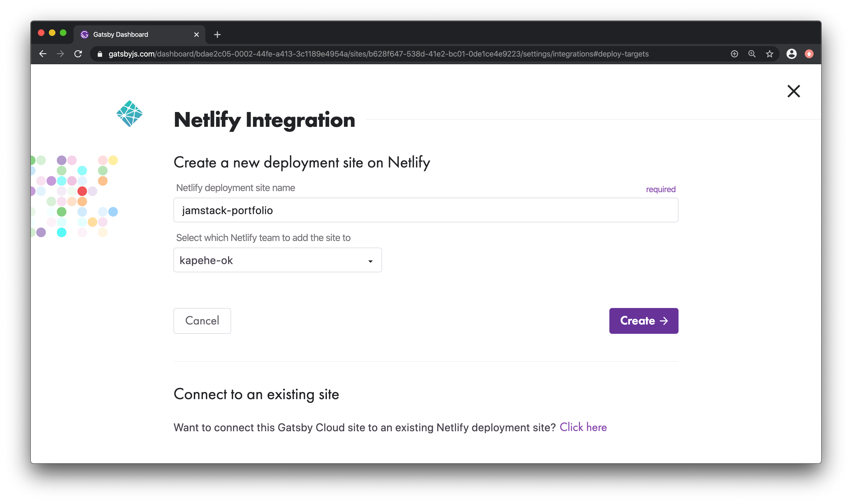Click the install app plus icon
852x504 pixels.
click(x=734, y=54)
